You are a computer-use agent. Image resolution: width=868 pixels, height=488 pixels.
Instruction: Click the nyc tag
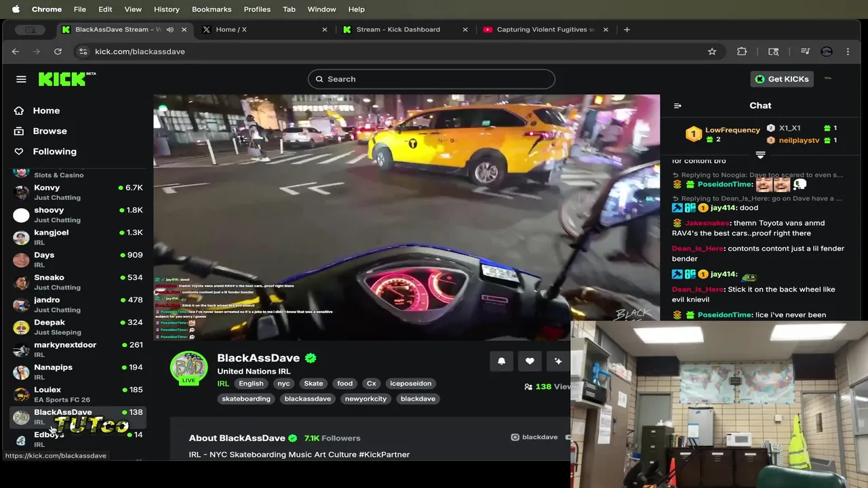283,384
